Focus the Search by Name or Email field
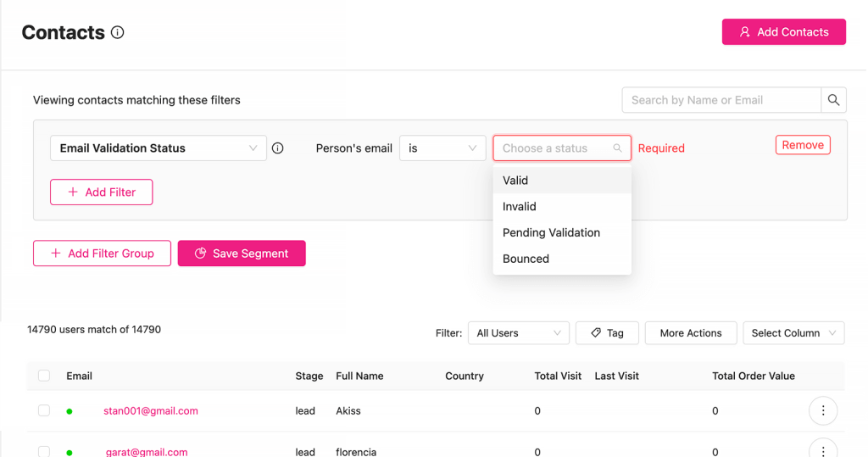The width and height of the screenshot is (868, 457). pyautogui.click(x=721, y=100)
